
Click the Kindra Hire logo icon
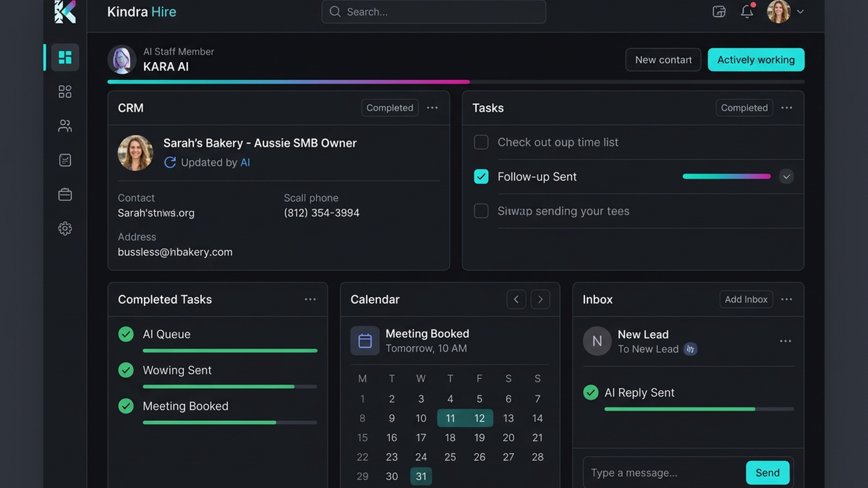pyautogui.click(x=65, y=11)
